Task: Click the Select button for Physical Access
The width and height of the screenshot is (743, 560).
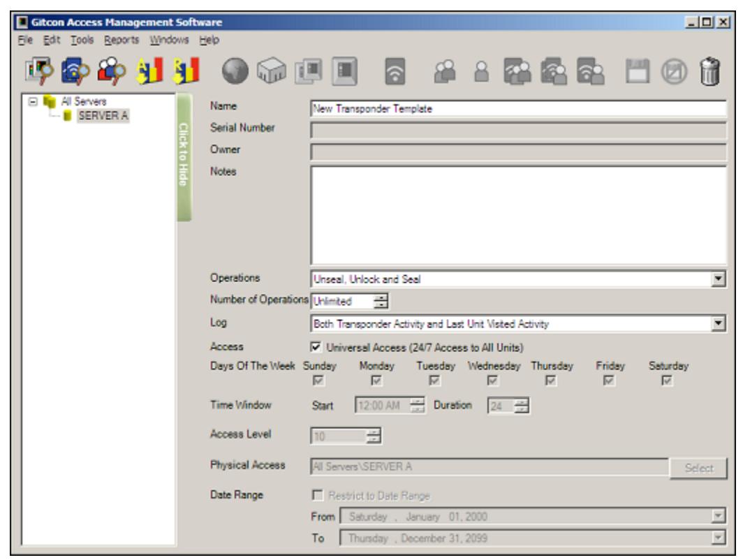Action: pos(698,468)
